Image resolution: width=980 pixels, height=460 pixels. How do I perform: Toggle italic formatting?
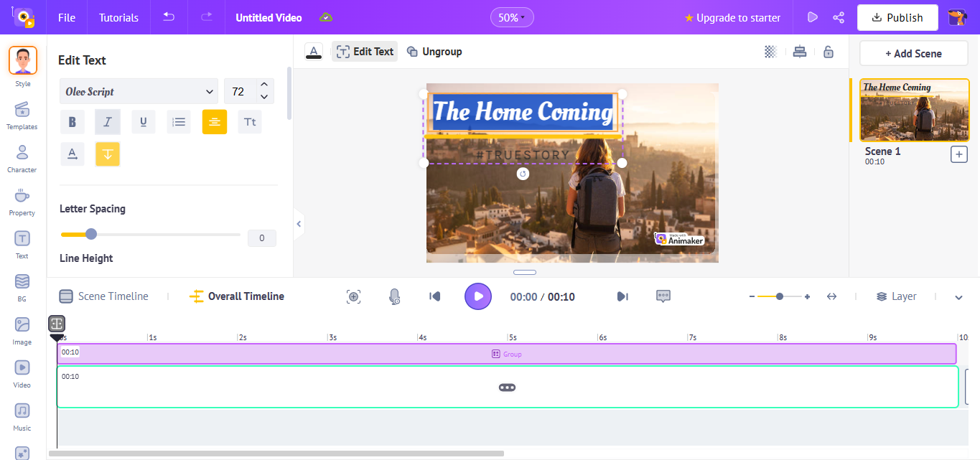click(x=108, y=122)
